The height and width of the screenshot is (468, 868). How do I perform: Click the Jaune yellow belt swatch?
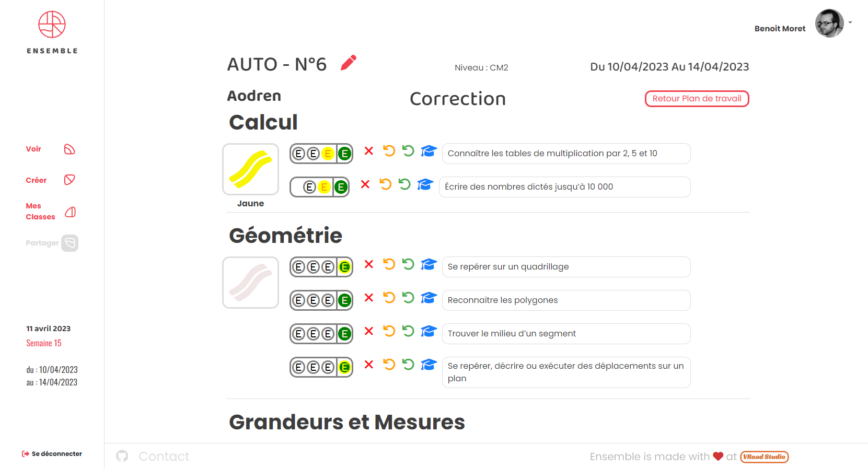[250, 169]
